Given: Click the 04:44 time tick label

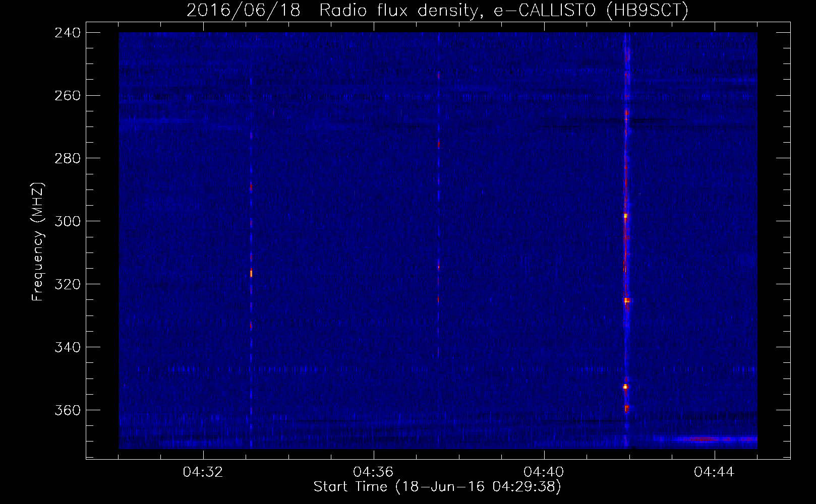Looking at the screenshot, I should [715, 472].
